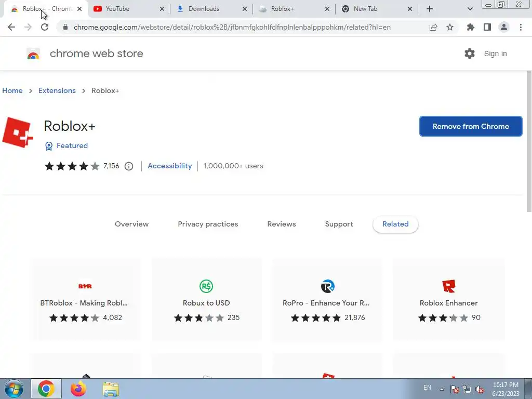This screenshot has height=399, width=532.
Task: Show hidden tray icons arrow
Action: 442,389
